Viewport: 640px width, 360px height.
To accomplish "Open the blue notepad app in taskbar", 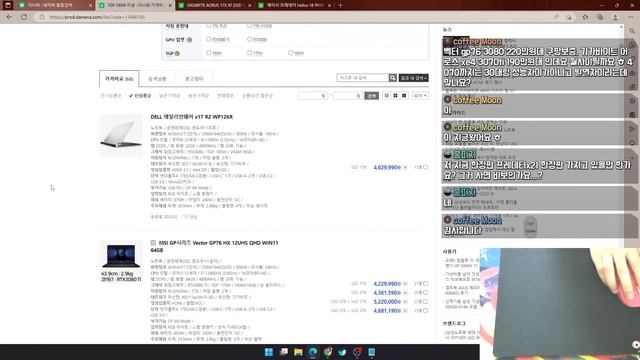I will (371, 352).
